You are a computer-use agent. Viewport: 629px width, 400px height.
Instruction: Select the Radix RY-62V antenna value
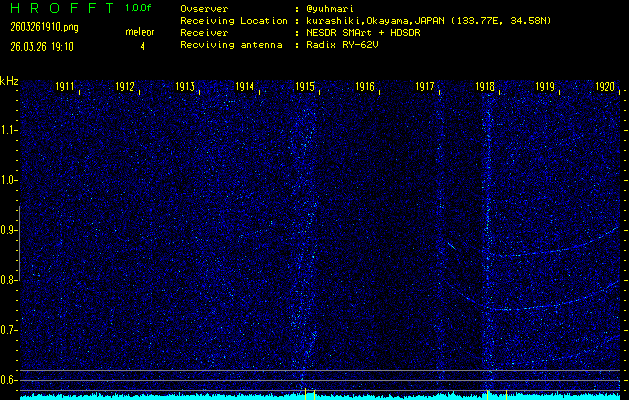[x=342, y=45]
